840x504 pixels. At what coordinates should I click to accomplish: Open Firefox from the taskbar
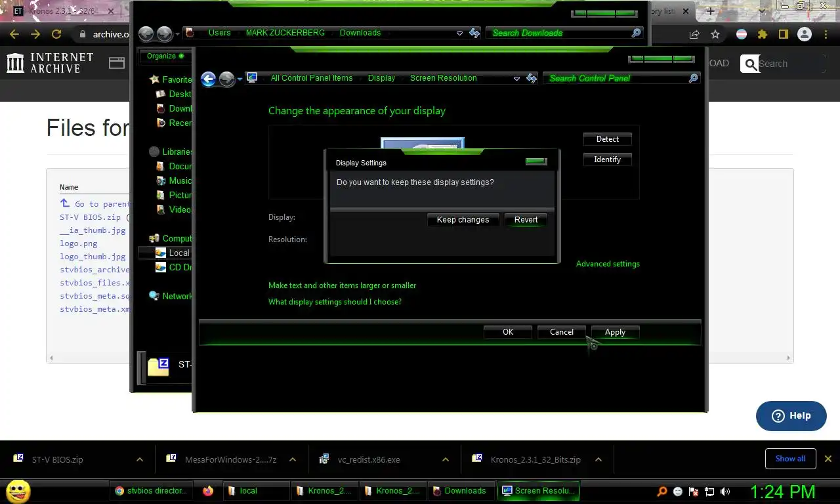point(208,491)
